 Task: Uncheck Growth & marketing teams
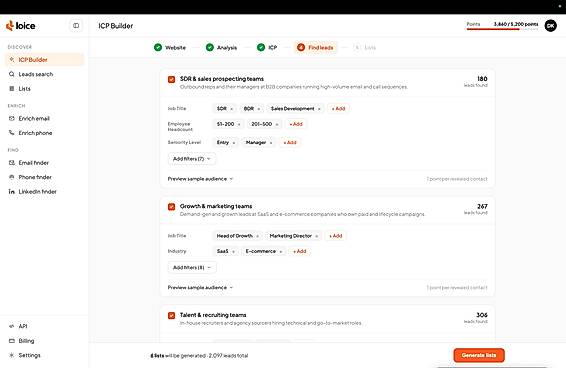pos(171,207)
